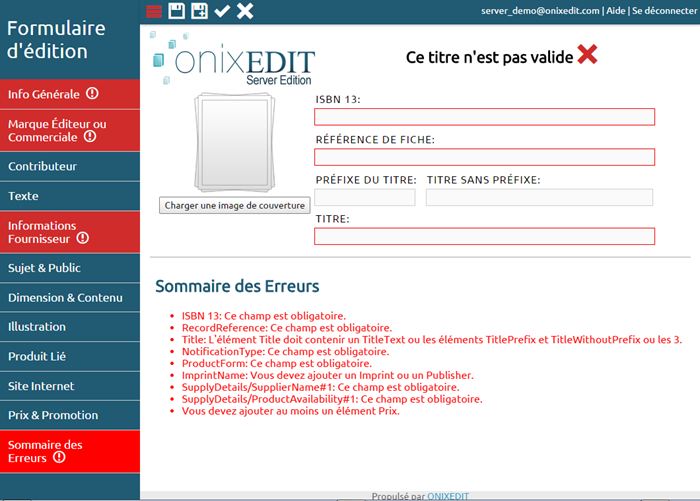This screenshot has width=700, height=501.
Task: Click the server_demo@onixedit.com account text
Action: point(540,11)
